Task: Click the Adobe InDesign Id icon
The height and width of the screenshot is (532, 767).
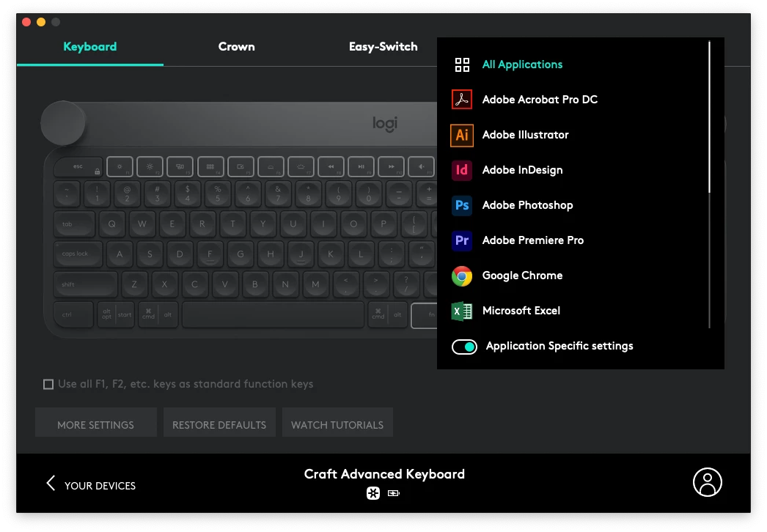Action: click(462, 170)
